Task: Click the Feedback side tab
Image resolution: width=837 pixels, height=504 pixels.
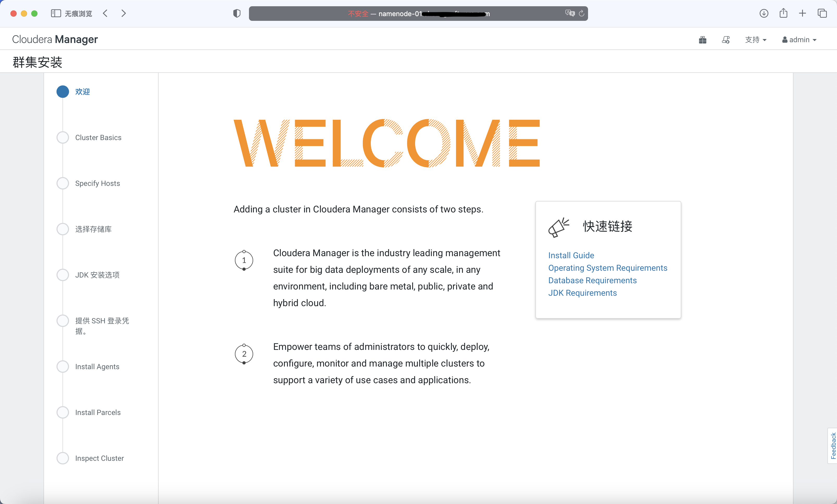Action: tap(833, 446)
